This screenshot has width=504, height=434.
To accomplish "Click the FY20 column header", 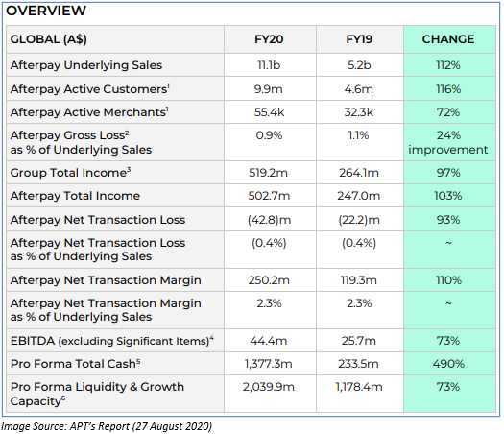I will [269, 39].
